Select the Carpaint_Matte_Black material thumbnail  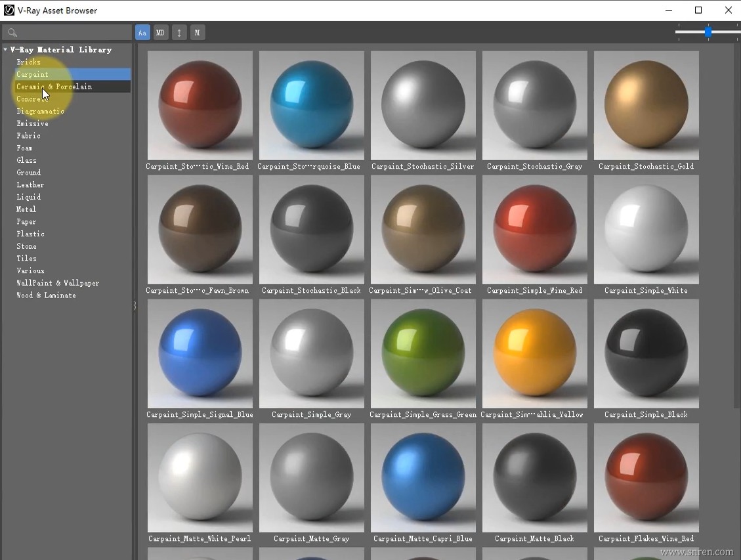534,478
